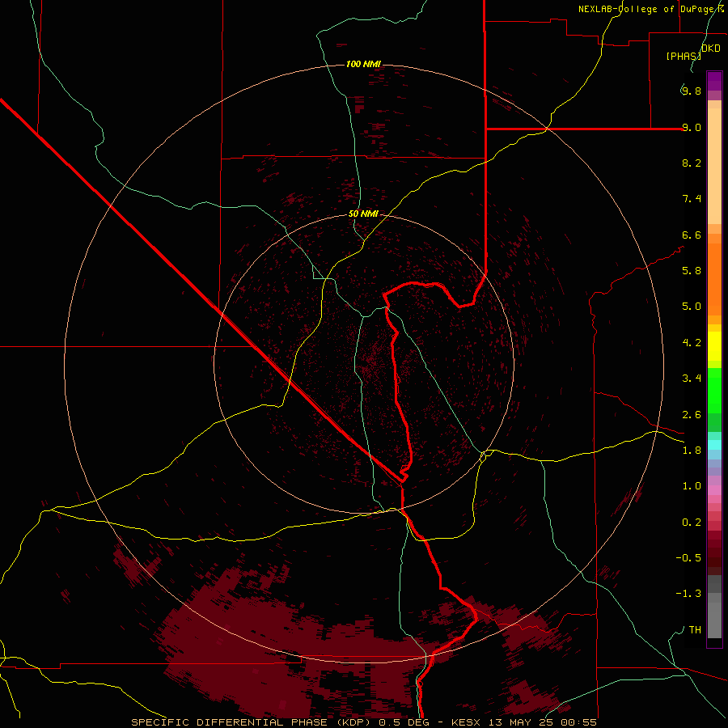The height and width of the screenshot is (728, 728).
Task: Pick the bright green color bar segment
Action: [714, 392]
